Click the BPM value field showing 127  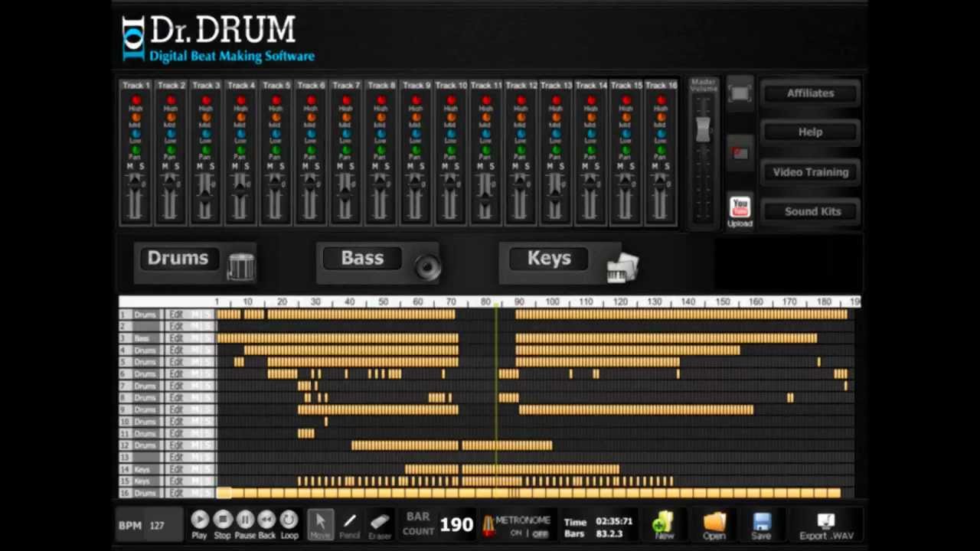click(x=157, y=526)
